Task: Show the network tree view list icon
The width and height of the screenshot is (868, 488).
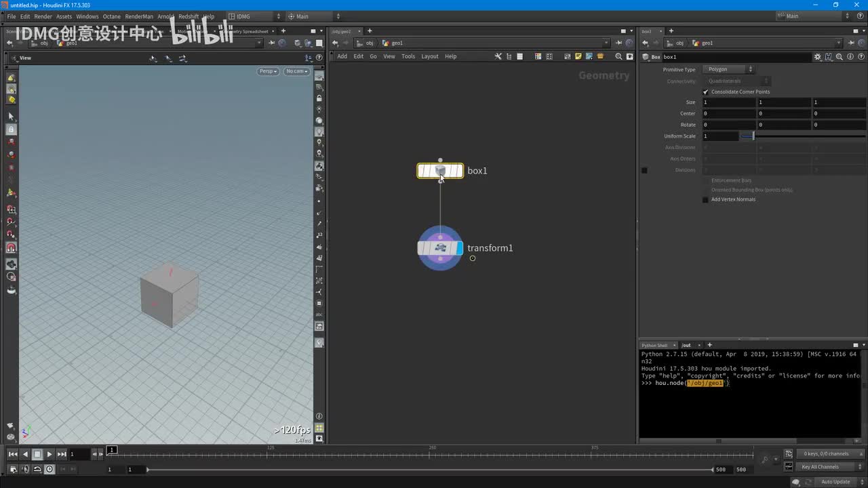Action: (x=509, y=56)
